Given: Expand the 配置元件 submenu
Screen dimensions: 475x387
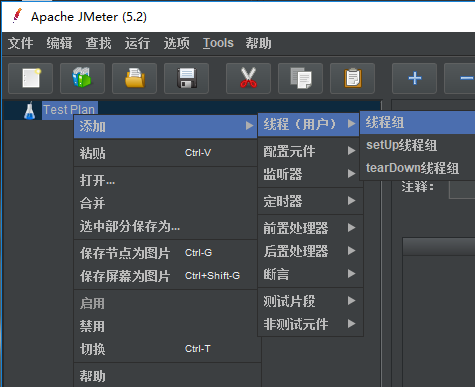Looking at the screenshot, I should point(310,151).
